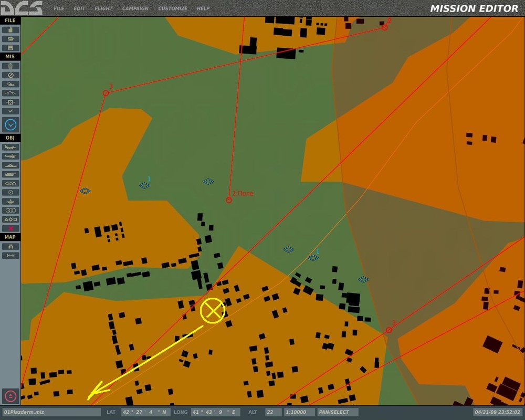This screenshot has width=525, height=420.
Task: Select the bullseye boat-shaped icon tool
Action: 10,201
